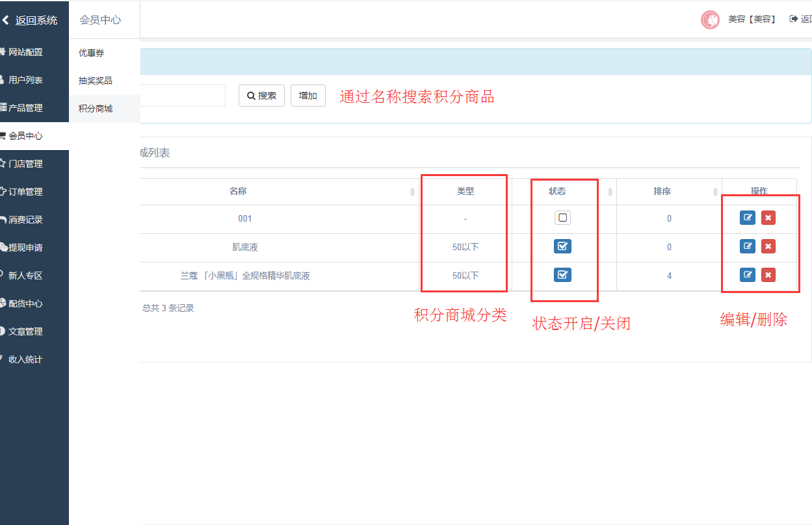This screenshot has width=812, height=525.
Task: Delete the 001 points item
Action: tap(768, 218)
